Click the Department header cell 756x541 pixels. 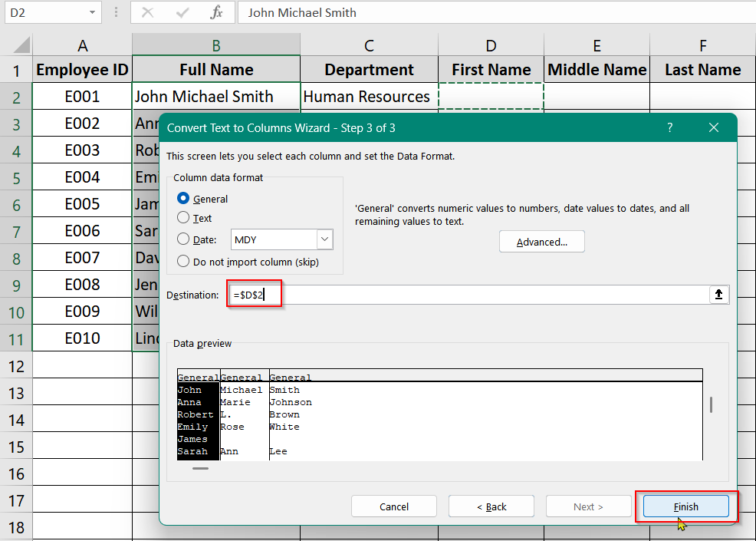[x=369, y=70]
